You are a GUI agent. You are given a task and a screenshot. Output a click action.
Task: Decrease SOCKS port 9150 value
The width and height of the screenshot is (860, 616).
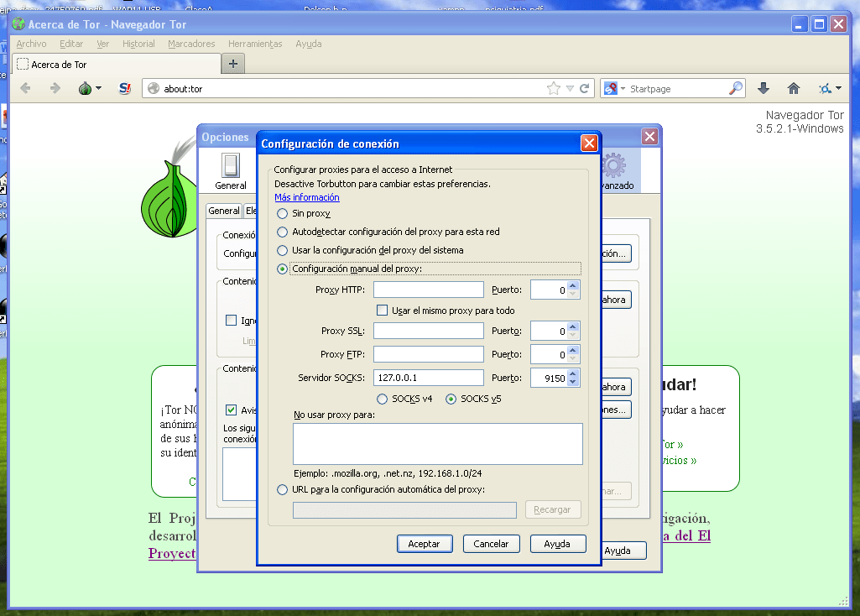(573, 382)
